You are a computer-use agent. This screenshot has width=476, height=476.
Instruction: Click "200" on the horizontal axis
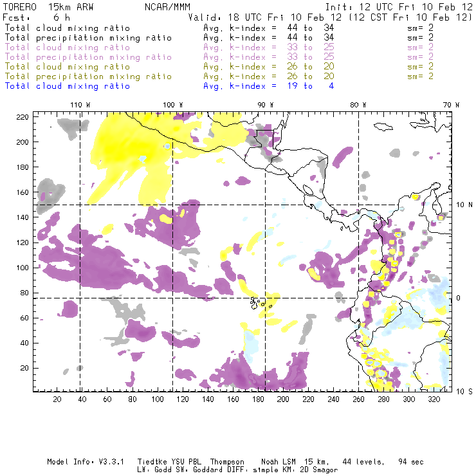coord(283,399)
